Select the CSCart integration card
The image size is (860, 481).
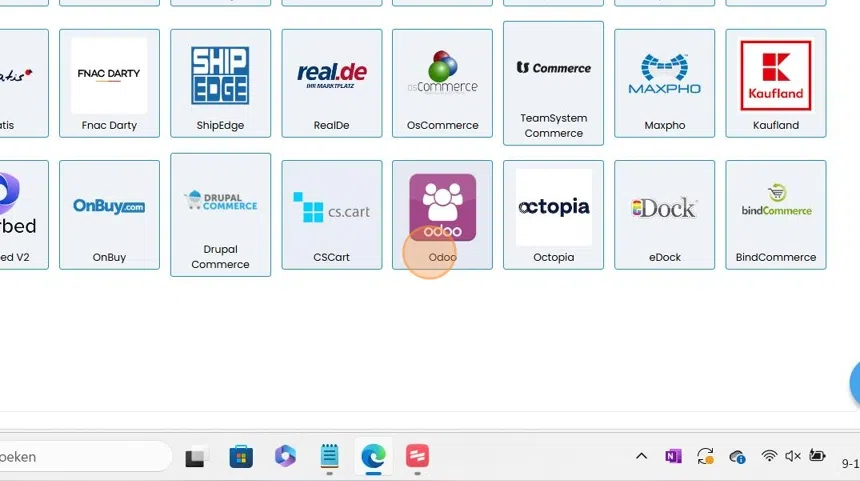[x=332, y=215]
